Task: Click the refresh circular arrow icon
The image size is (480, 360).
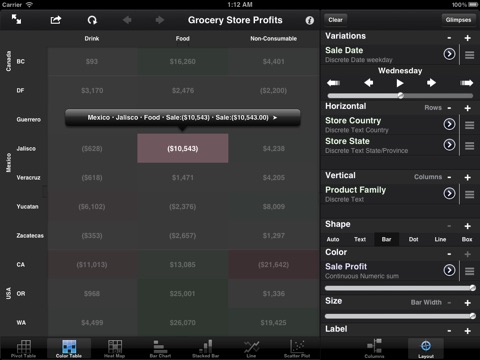Action: point(92,20)
